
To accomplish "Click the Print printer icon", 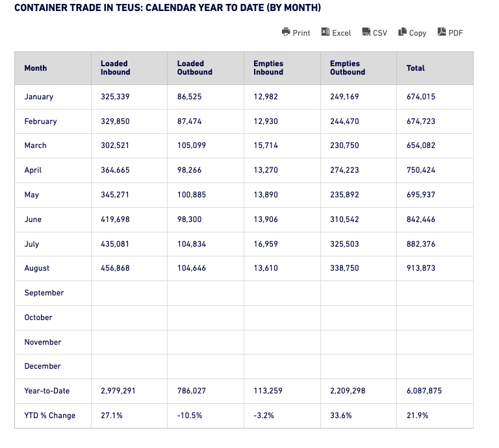I will tap(286, 32).
